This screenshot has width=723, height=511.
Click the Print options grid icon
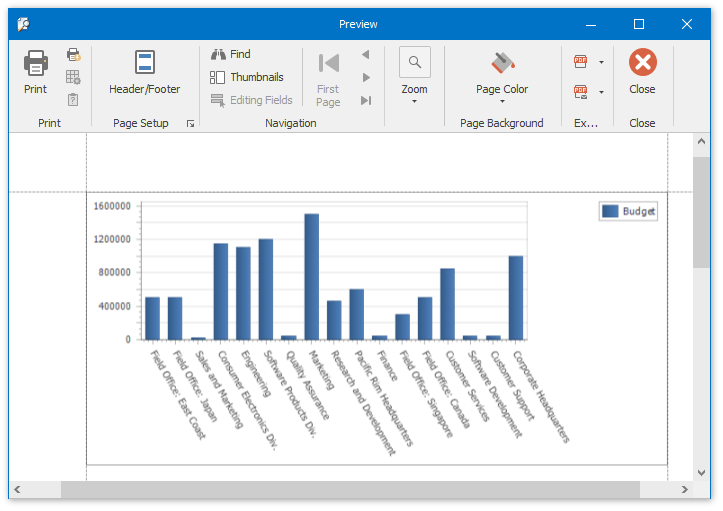[73, 77]
